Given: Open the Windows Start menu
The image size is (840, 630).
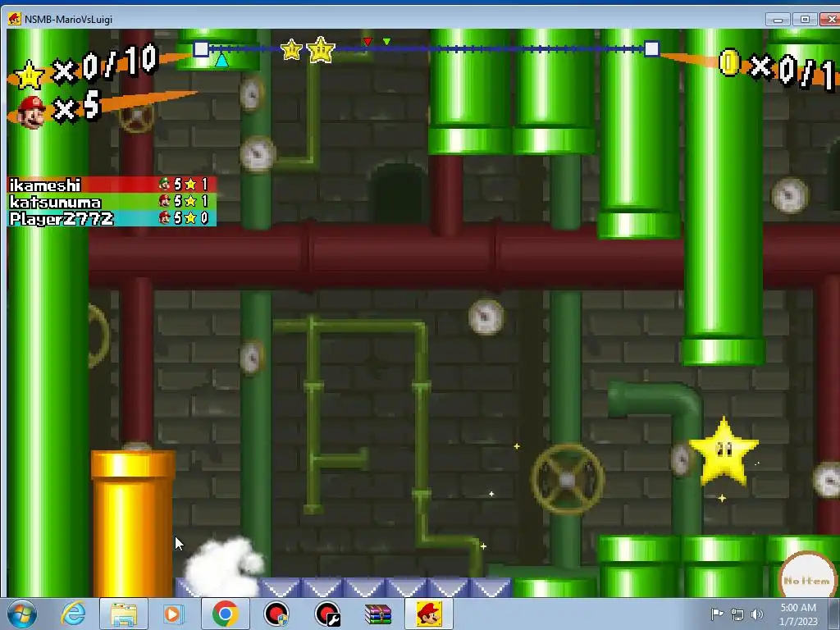Looking at the screenshot, I should 22,614.
